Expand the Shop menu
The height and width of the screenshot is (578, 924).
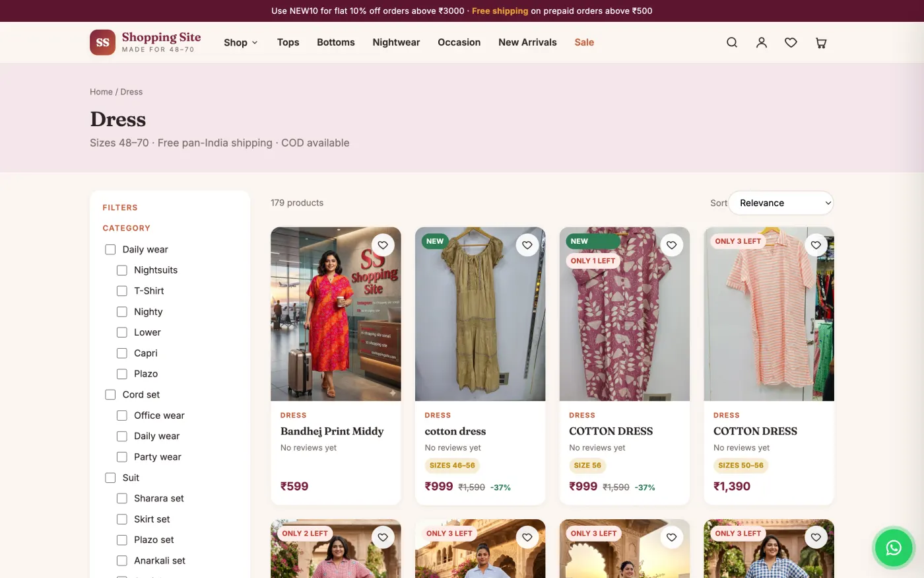[240, 42]
